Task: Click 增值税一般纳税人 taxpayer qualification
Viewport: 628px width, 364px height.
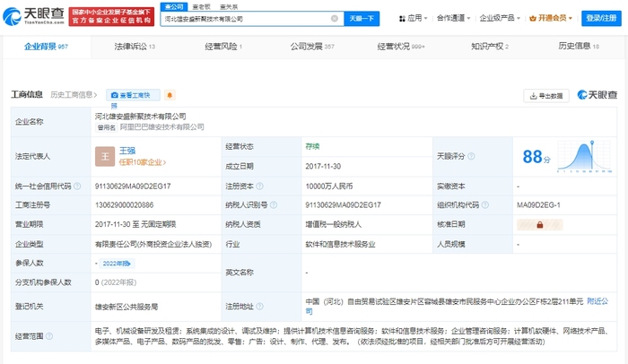Action: tap(333, 225)
